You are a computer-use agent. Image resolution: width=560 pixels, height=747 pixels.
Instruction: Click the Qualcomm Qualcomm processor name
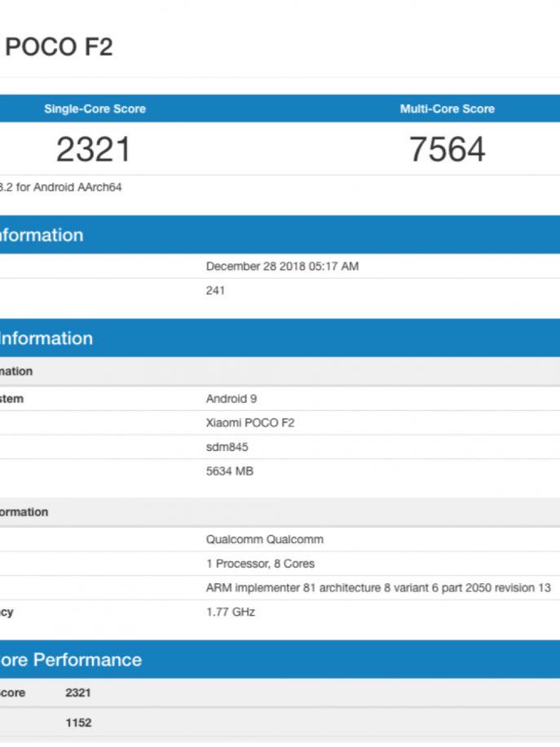coord(264,539)
